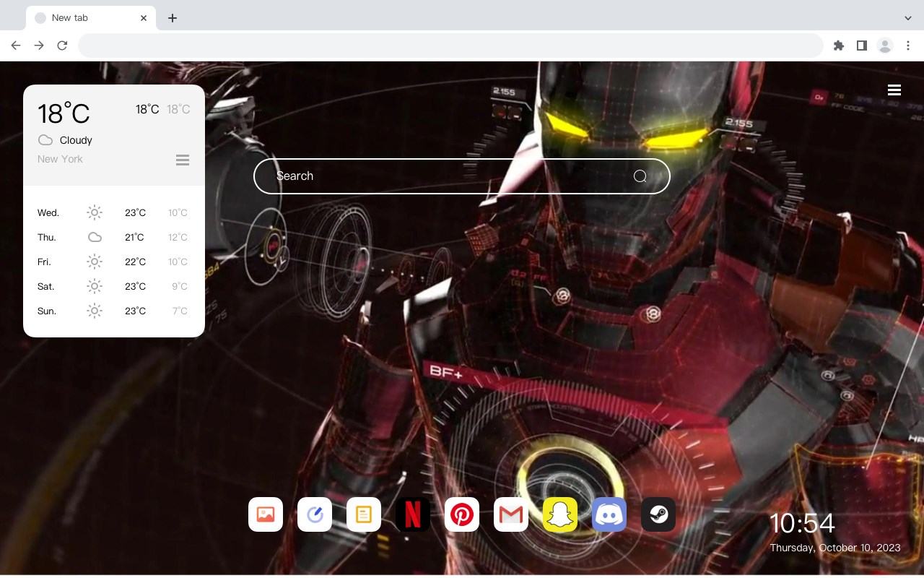Select the New tab tab

point(91,18)
